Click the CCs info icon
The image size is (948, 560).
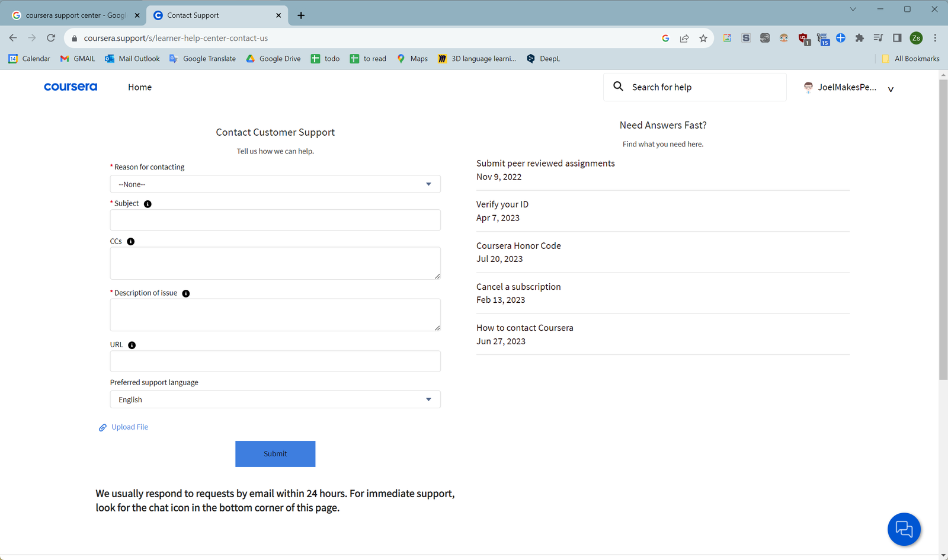coord(131,242)
